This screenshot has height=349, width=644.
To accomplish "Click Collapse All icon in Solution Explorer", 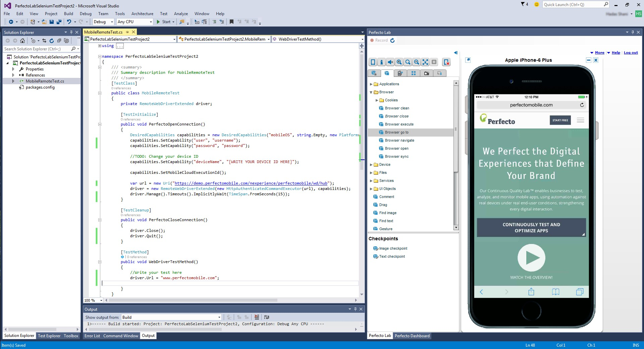I will click(59, 41).
